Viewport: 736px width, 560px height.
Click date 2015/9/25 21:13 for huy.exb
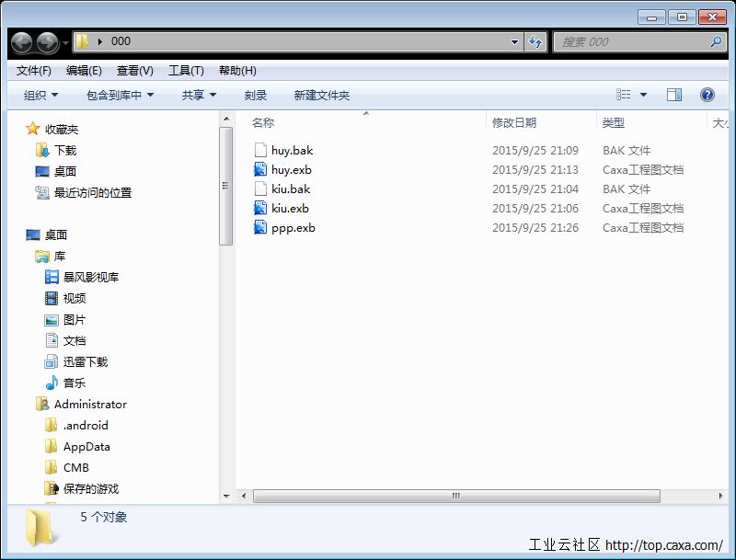pos(535,170)
